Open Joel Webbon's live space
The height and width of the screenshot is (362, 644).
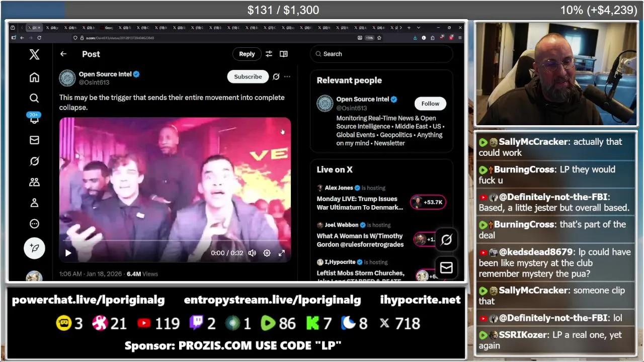[x=360, y=240]
